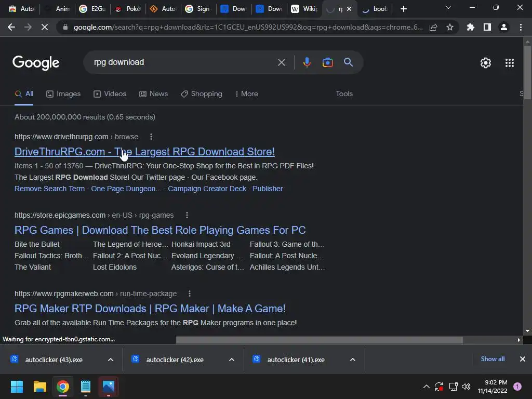Screen dimensions: 532x399
Task: Share this page from the address bar
Action: pos(433,27)
